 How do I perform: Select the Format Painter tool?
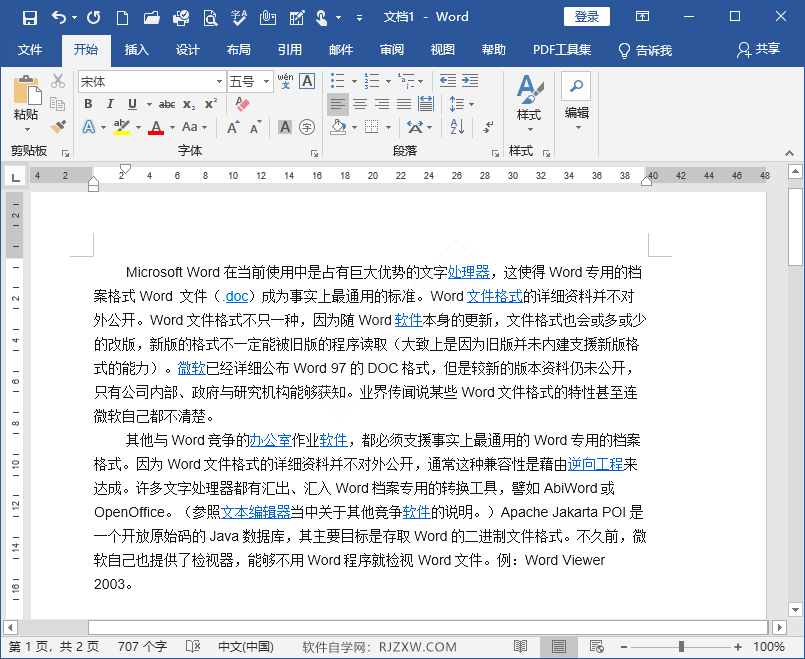[57, 125]
